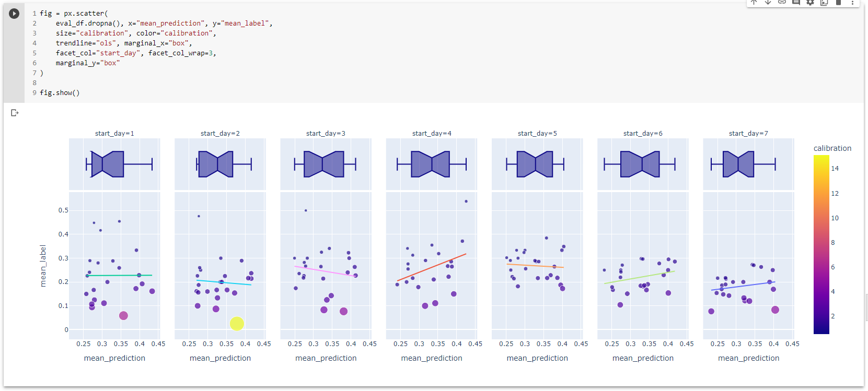Open the cell editor settings
This screenshot has width=868, height=391.
pos(811,3)
